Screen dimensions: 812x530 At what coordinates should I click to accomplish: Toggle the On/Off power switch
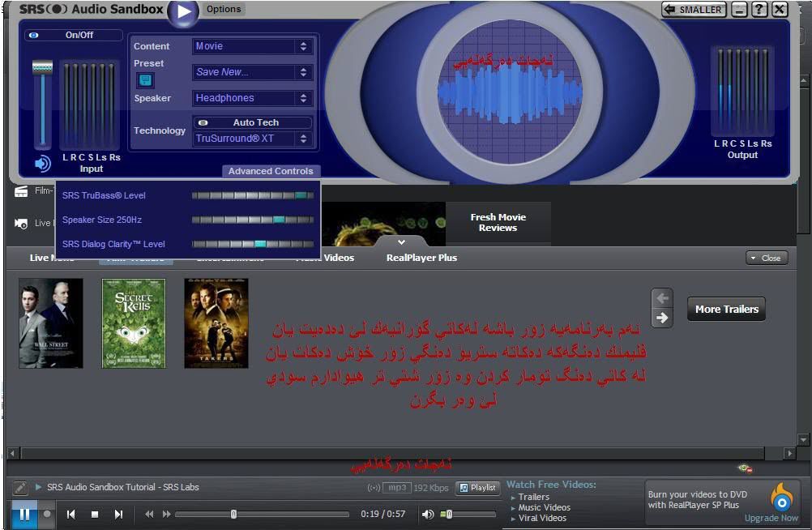[x=73, y=35]
